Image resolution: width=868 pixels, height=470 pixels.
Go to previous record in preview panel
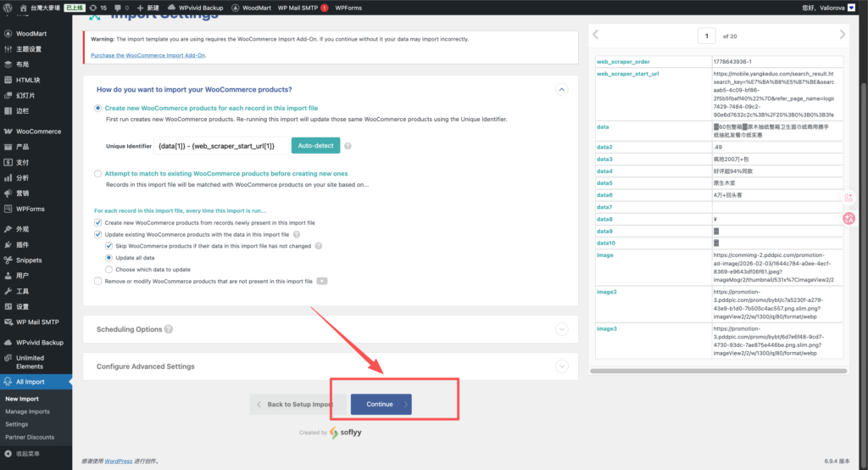click(596, 35)
